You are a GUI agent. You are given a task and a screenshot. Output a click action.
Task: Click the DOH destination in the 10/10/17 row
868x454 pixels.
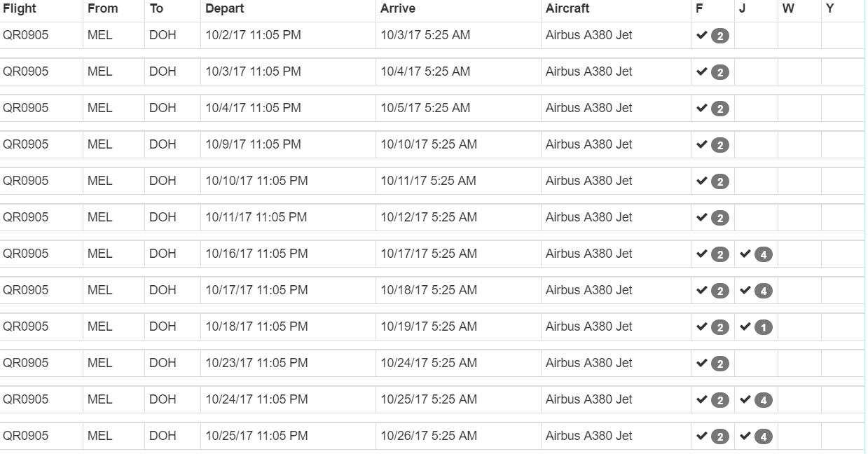tap(163, 181)
